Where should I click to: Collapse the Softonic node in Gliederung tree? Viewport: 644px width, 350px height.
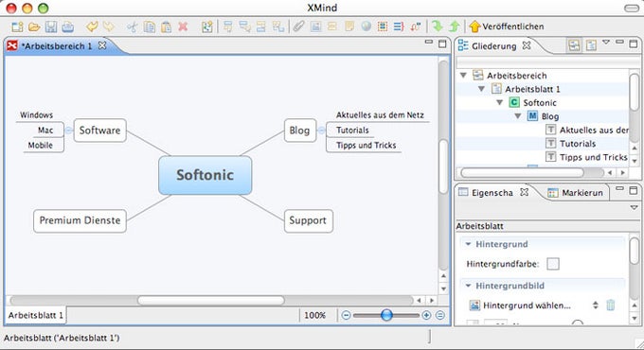[499, 102]
